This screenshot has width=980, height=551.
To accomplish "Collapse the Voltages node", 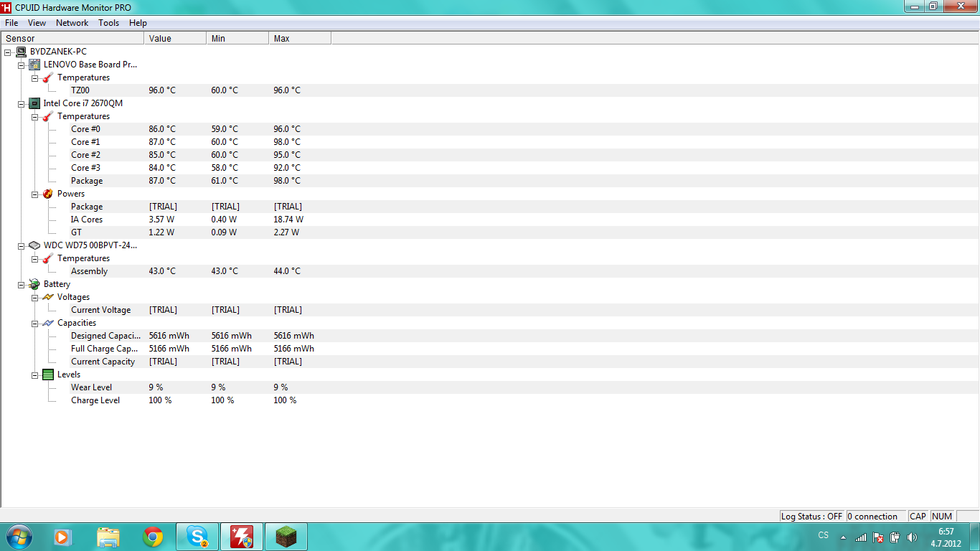I will (35, 297).
